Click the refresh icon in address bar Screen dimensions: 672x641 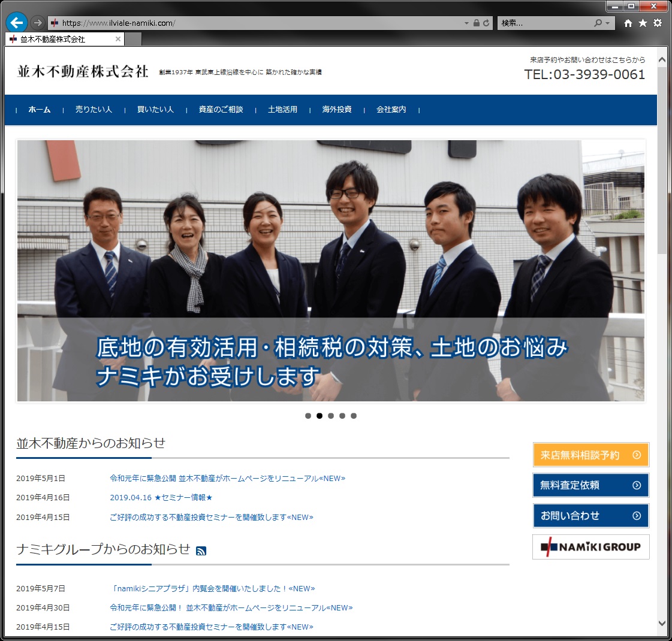click(x=486, y=23)
